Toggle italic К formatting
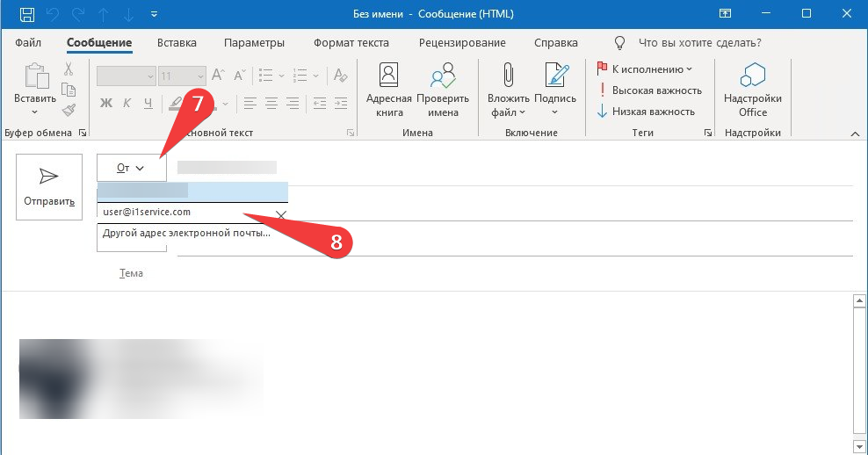This screenshot has width=868, height=455. [127, 103]
